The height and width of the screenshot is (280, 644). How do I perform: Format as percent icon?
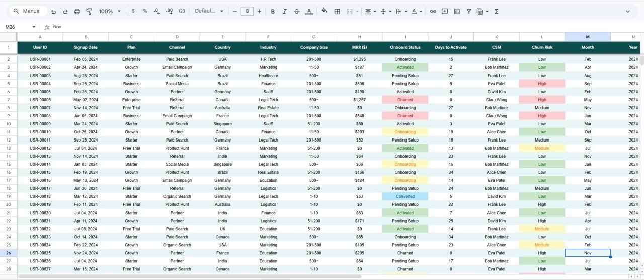coord(145,11)
